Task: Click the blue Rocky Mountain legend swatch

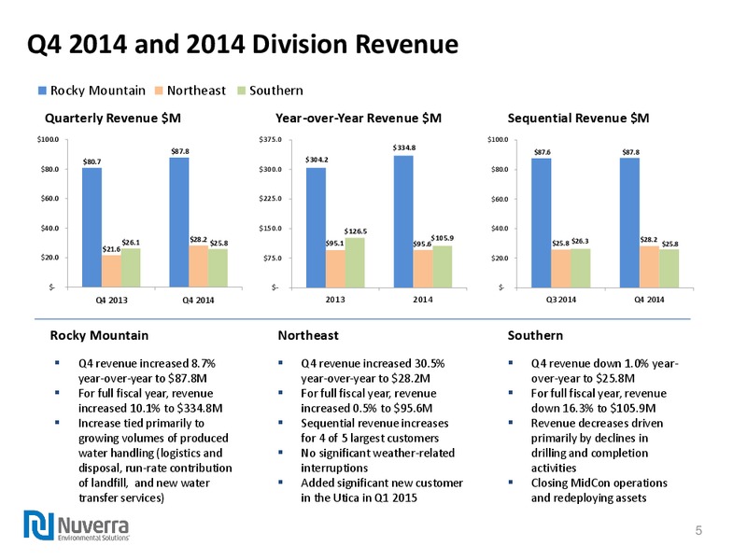Action: 42,91
